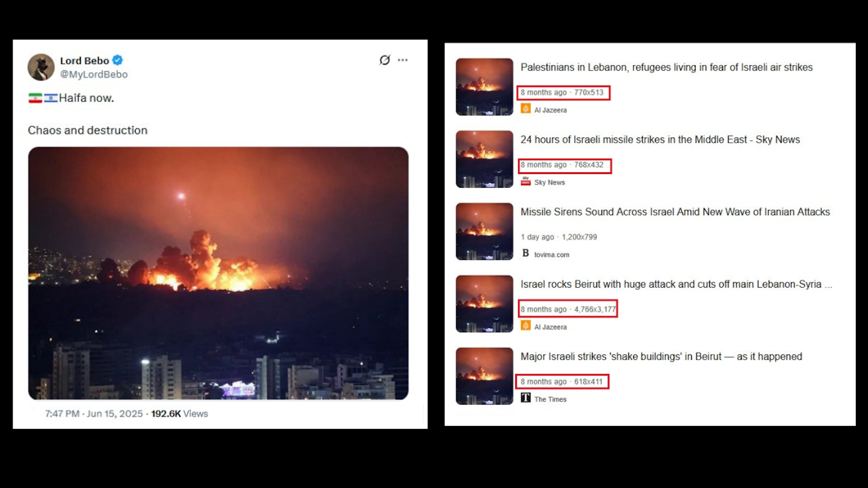Open Lord Bebo's profile avatar
The width and height of the screenshot is (868, 488).
point(41,67)
